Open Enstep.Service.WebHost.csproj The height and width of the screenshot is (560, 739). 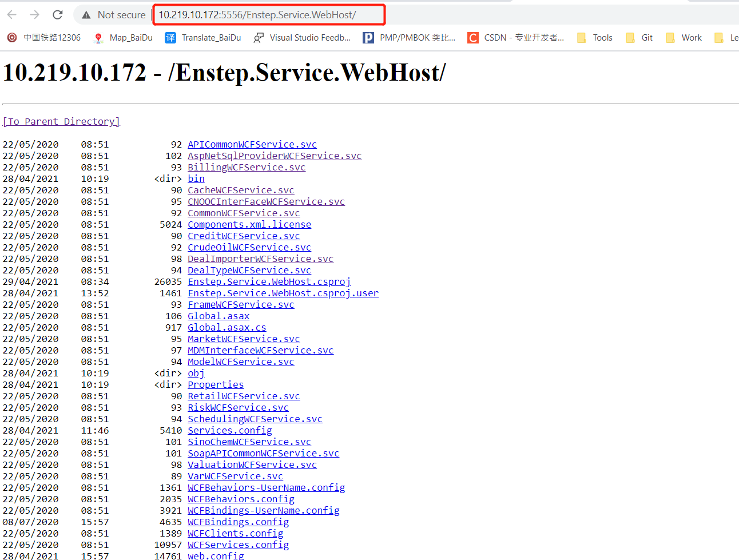point(269,281)
